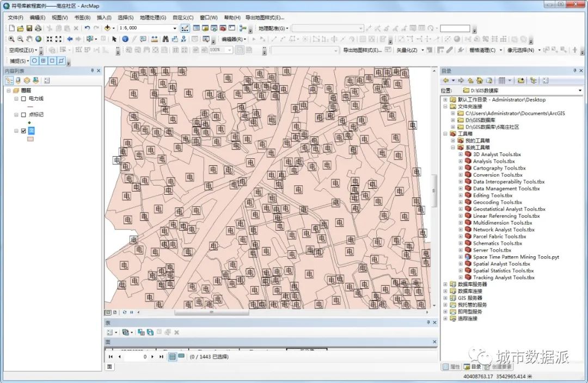
Task: Open the 窗口(W) menu
Action: pyautogui.click(x=209, y=17)
